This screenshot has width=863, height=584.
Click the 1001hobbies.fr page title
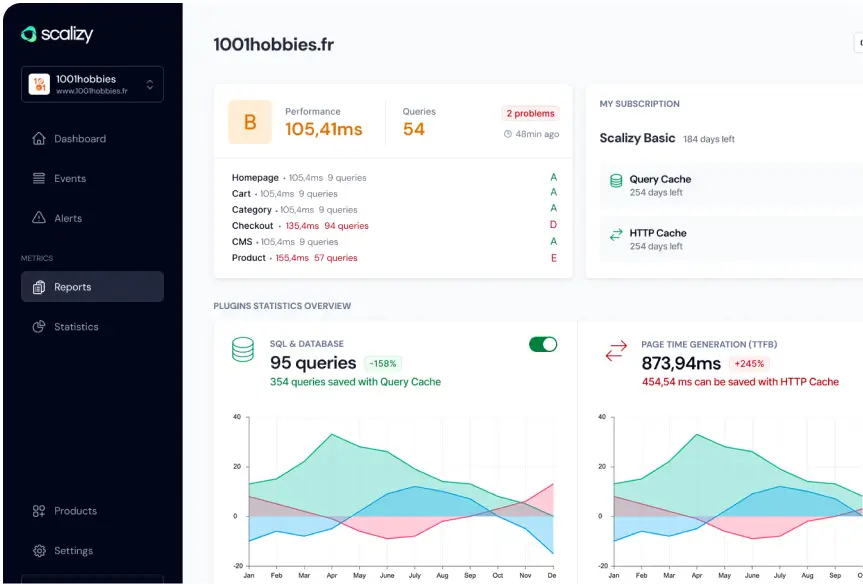pos(274,44)
